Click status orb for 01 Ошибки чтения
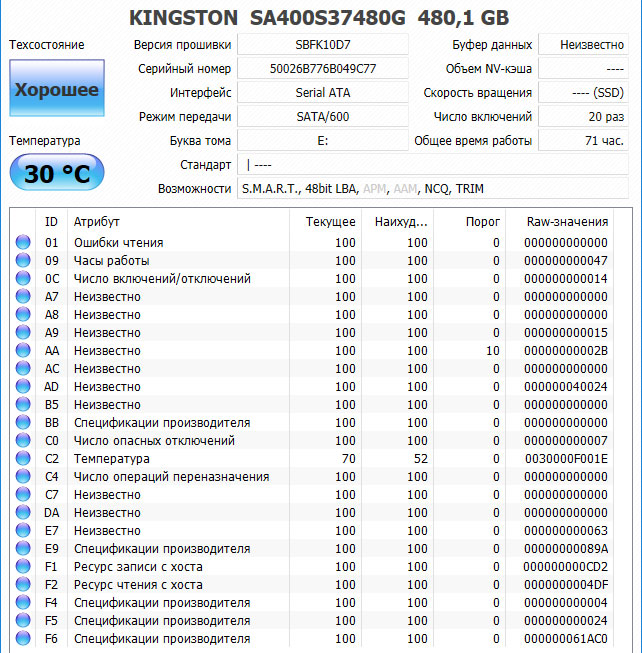642x653 pixels. pyautogui.click(x=23, y=242)
